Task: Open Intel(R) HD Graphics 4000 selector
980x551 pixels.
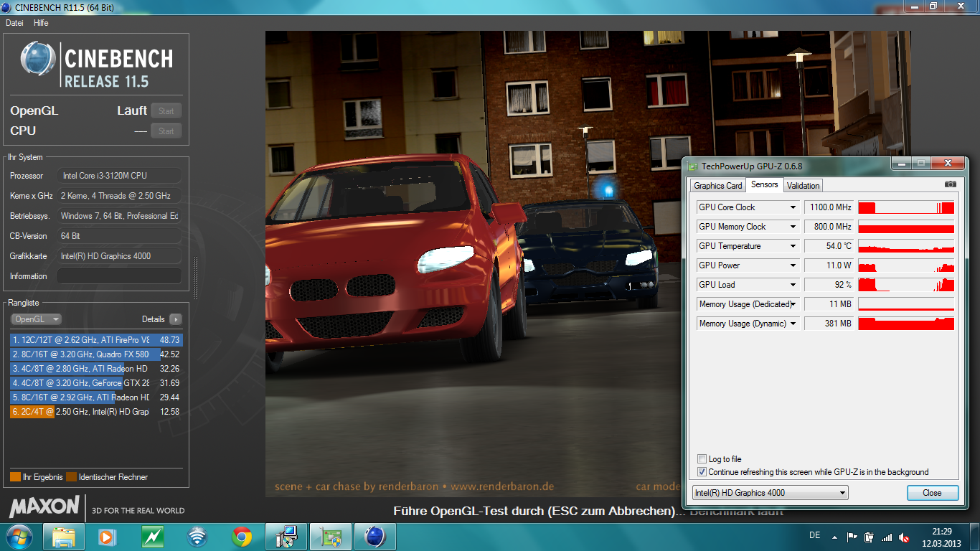Action: point(770,493)
